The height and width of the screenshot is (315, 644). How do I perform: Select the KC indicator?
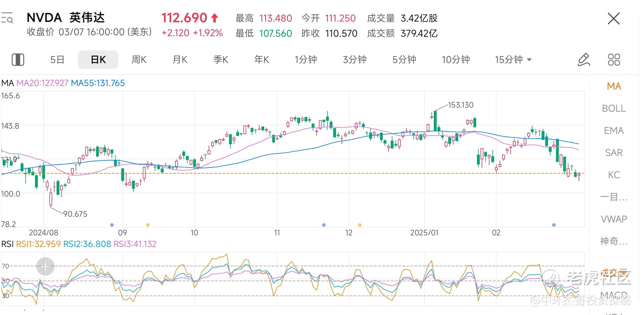tap(614, 175)
